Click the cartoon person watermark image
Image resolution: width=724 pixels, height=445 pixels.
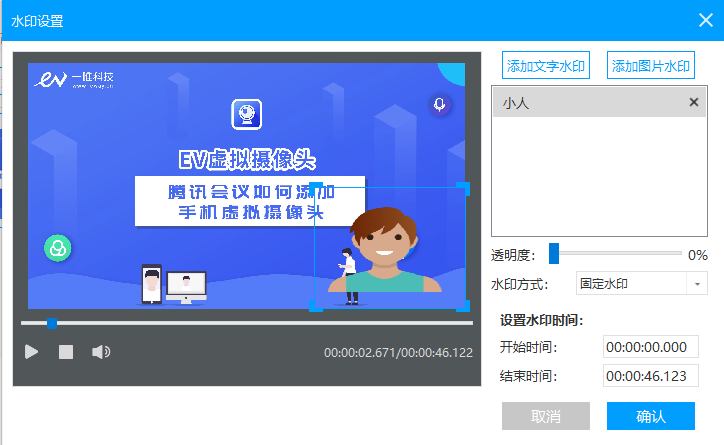(x=386, y=249)
